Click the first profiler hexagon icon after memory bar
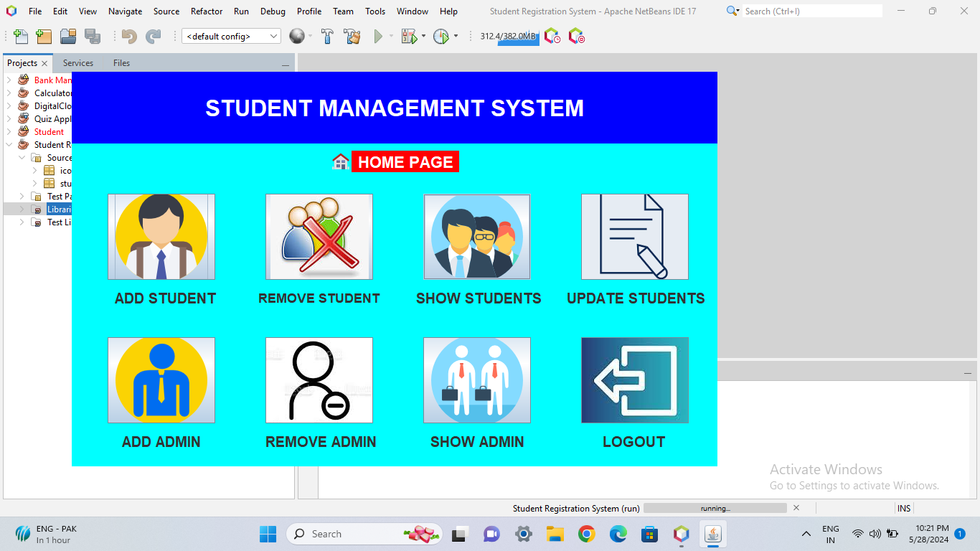Screen dimensions: 980x551 tap(552, 36)
